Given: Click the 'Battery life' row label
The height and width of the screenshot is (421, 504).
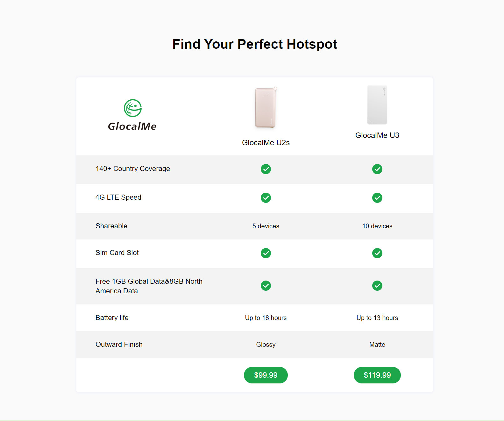Looking at the screenshot, I should click(112, 318).
